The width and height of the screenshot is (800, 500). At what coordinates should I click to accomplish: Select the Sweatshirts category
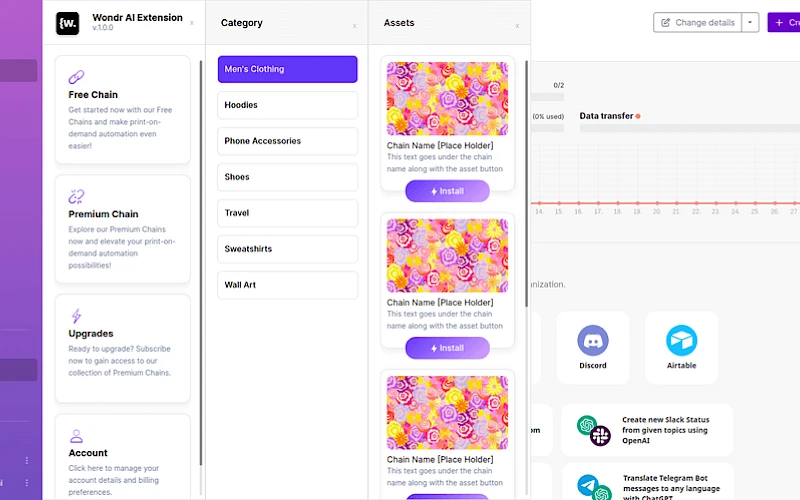tap(287, 249)
